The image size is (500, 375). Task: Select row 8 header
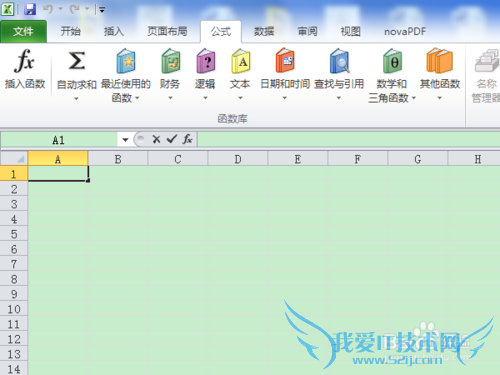[14, 279]
